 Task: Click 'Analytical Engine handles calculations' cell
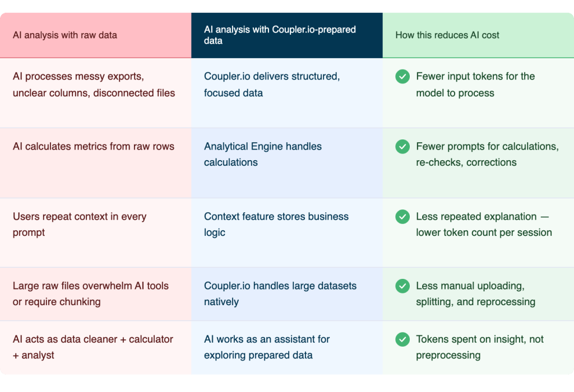pos(287,163)
